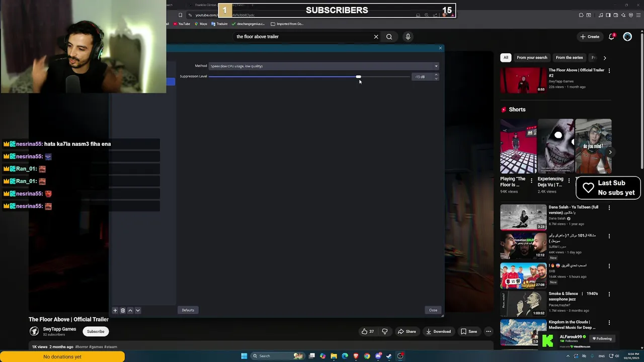Open options menu for Smoke & Silence video

tap(609, 294)
